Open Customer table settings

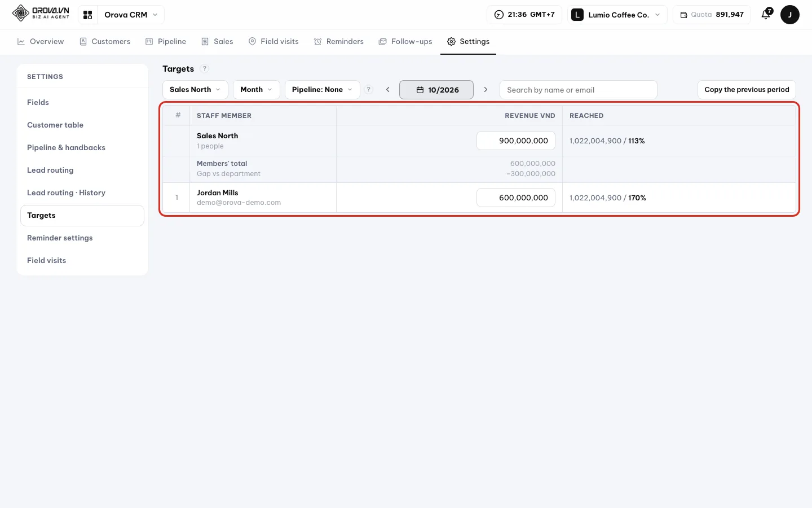coord(82,125)
